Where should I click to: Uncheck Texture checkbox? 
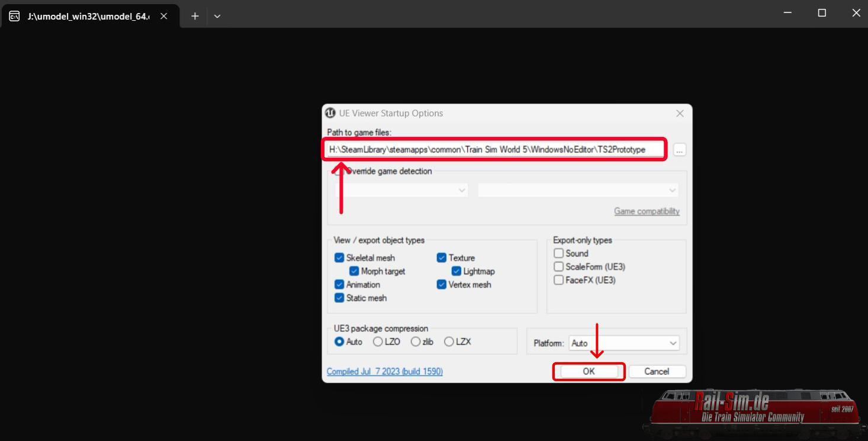pyautogui.click(x=442, y=258)
